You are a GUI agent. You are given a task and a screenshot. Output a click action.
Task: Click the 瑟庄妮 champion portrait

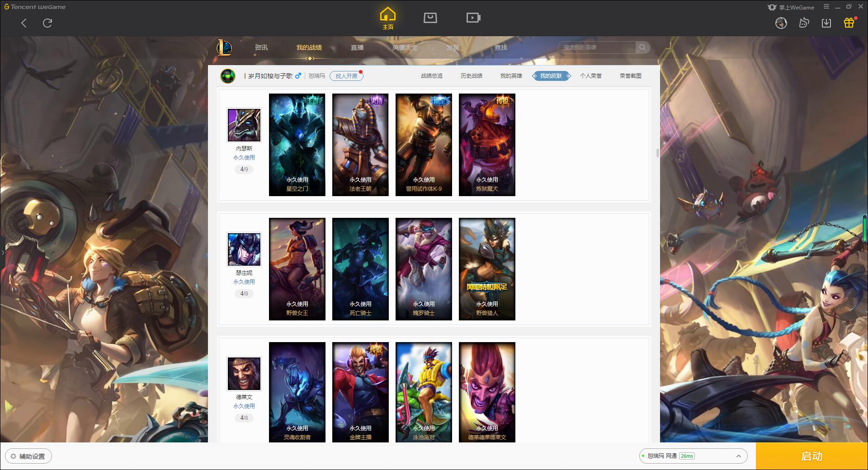pos(244,249)
